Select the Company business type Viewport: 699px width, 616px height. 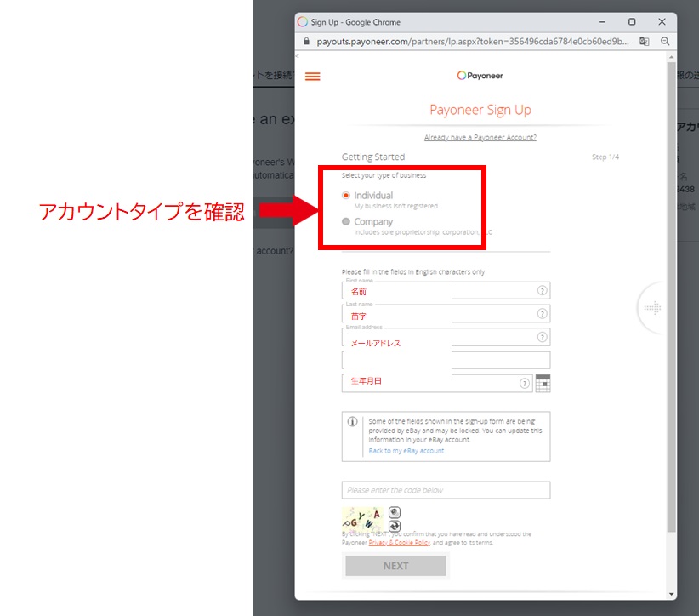pyautogui.click(x=346, y=222)
